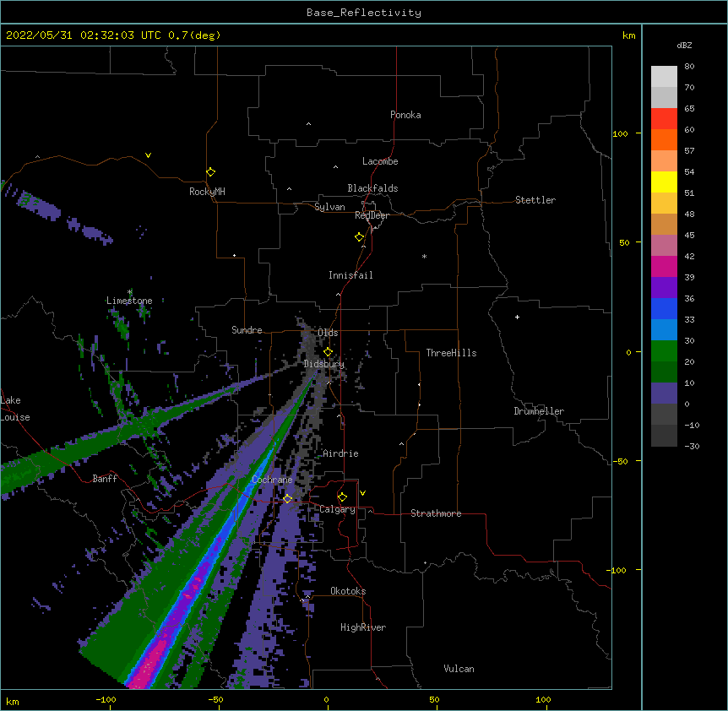Image resolution: width=728 pixels, height=711 pixels.
Task: Click the -50 tick on the bottom axis
Action: 215,699
